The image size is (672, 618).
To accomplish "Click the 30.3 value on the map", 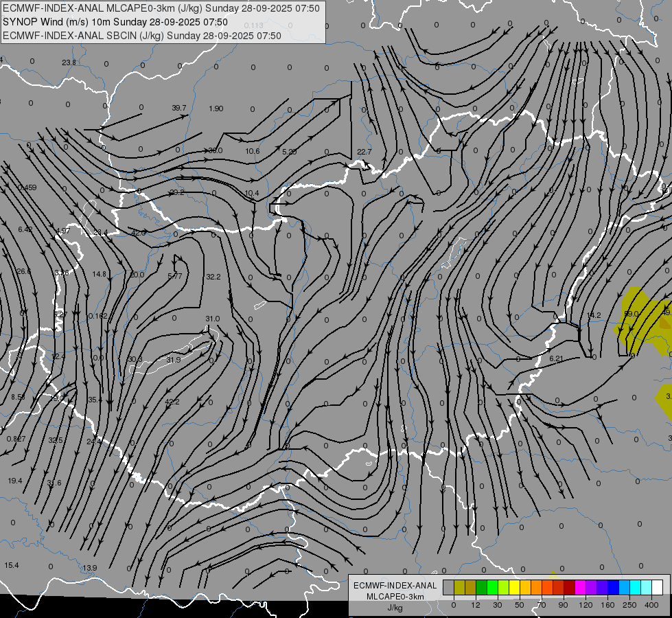I will pyautogui.click(x=135, y=359).
